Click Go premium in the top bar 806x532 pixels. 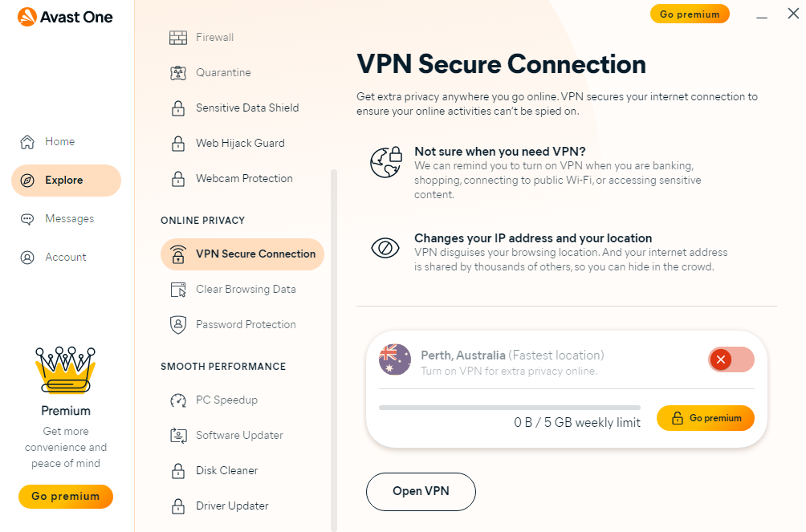tap(690, 14)
